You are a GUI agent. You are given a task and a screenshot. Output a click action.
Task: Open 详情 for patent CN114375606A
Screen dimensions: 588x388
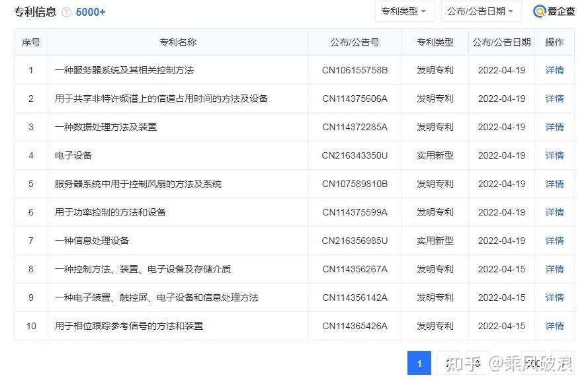[x=554, y=98]
